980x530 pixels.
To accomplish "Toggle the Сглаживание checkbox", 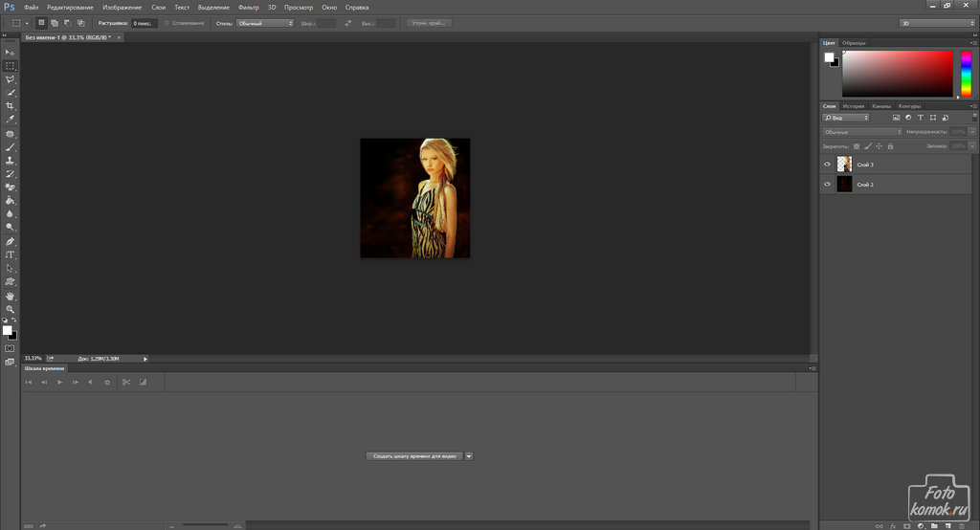I will (167, 22).
